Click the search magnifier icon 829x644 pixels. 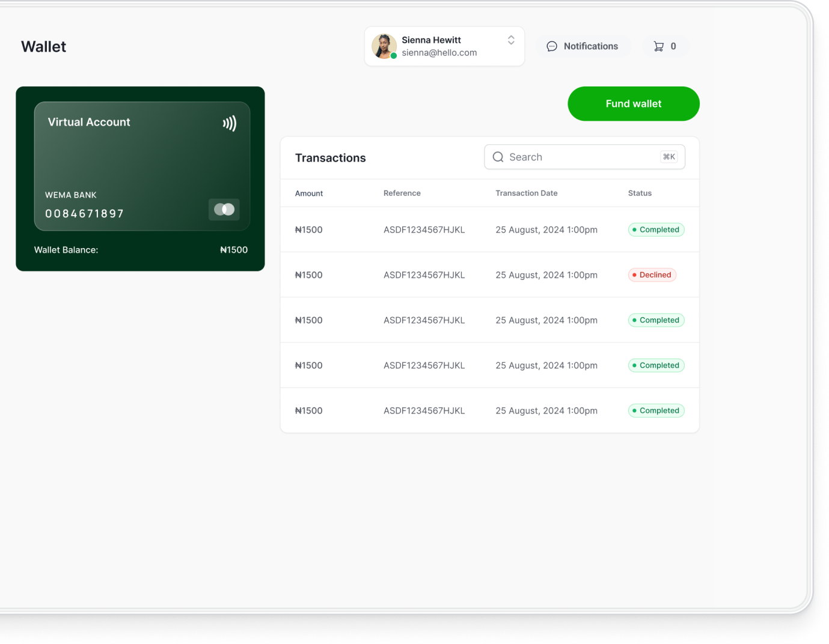(498, 157)
